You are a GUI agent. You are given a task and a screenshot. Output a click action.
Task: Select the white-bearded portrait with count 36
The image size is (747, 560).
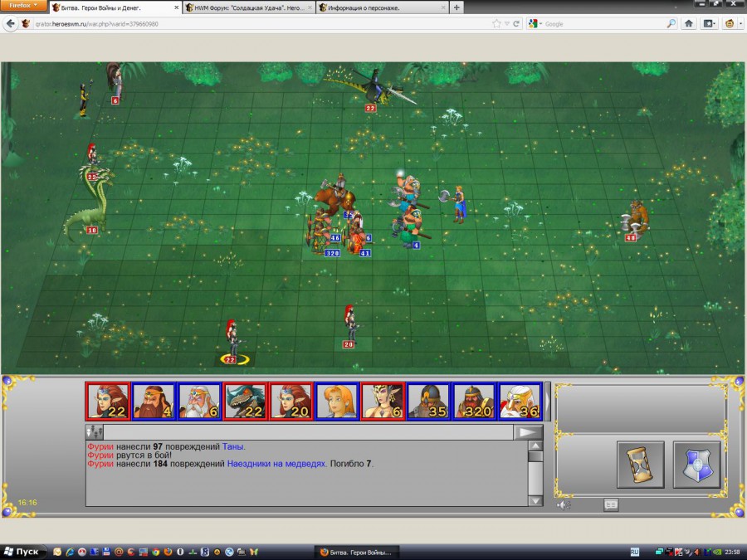pyautogui.click(x=520, y=401)
